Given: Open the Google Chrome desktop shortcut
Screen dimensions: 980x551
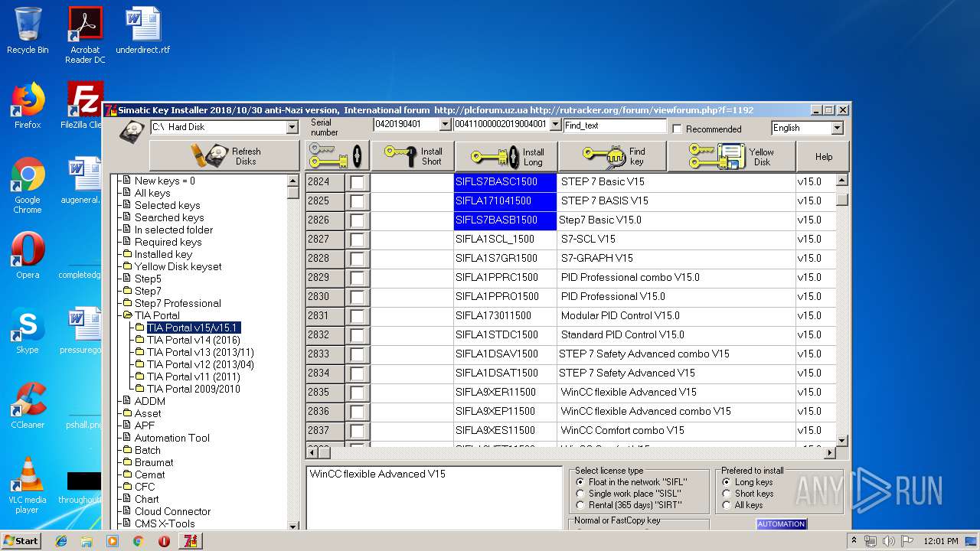Looking at the screenshot, I should point(28,185).
